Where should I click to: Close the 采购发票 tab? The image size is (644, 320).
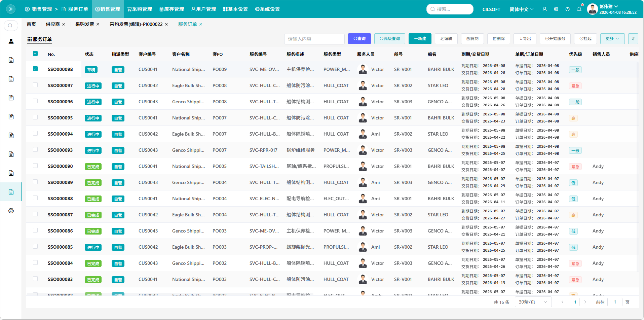pos(98,24)
